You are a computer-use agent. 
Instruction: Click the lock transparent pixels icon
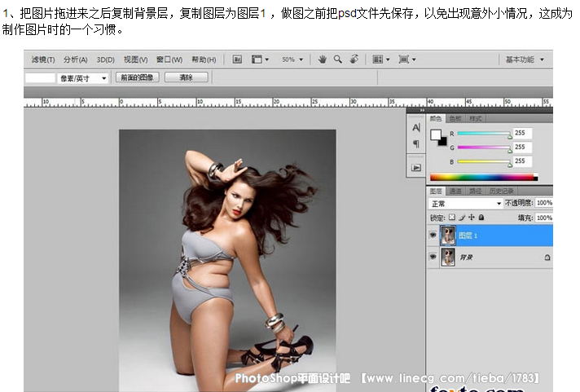click(x=452, y=218)
